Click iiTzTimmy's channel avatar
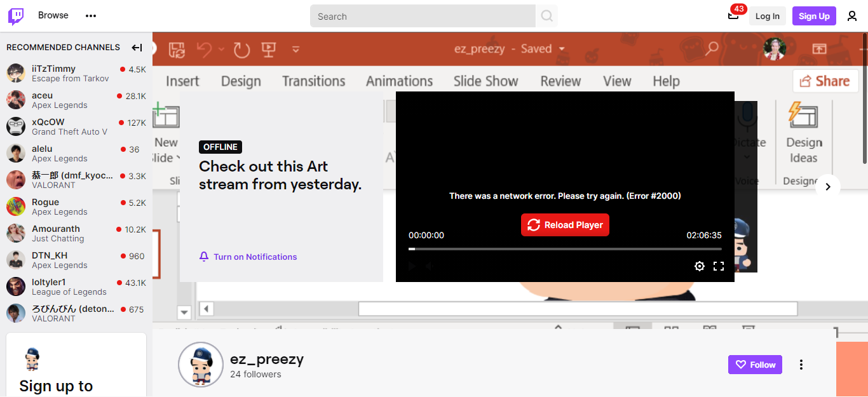The height and width of the screenshot is (397, 868). tap(16, 73)
